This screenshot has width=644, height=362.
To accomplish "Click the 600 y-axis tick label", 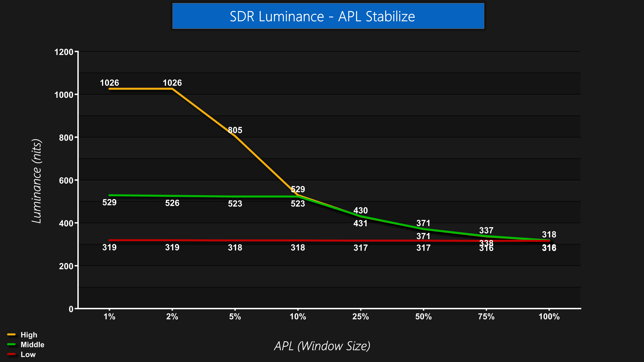I will click(x=66, y=180).
